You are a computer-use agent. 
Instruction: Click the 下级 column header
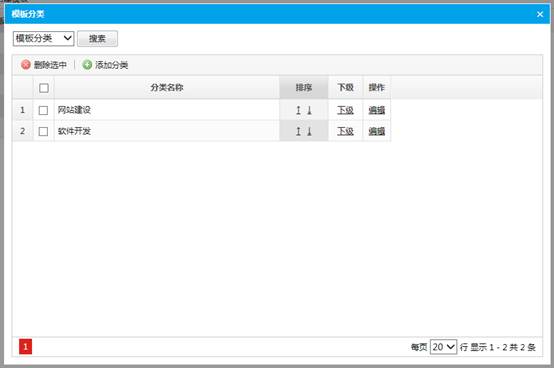point(345,88)
